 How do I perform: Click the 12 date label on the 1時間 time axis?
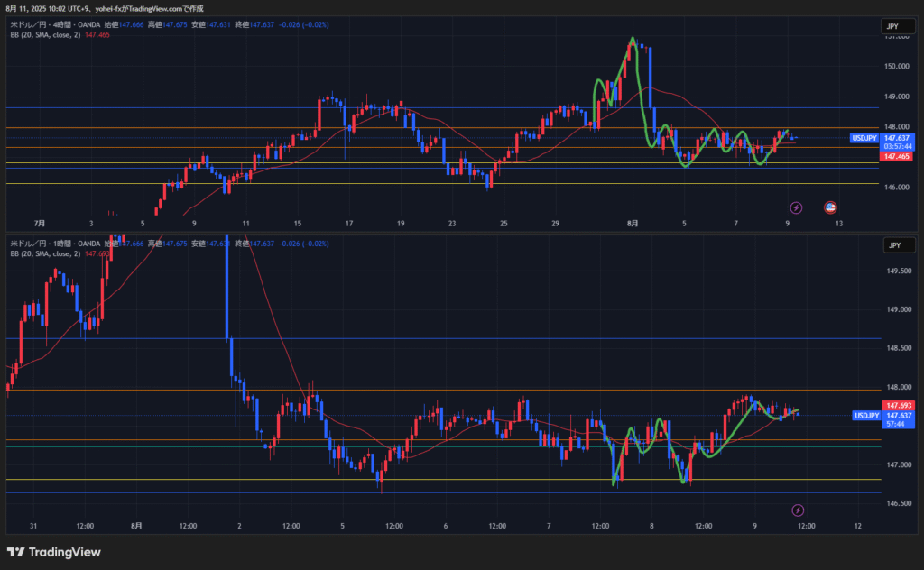coord(858,526)
